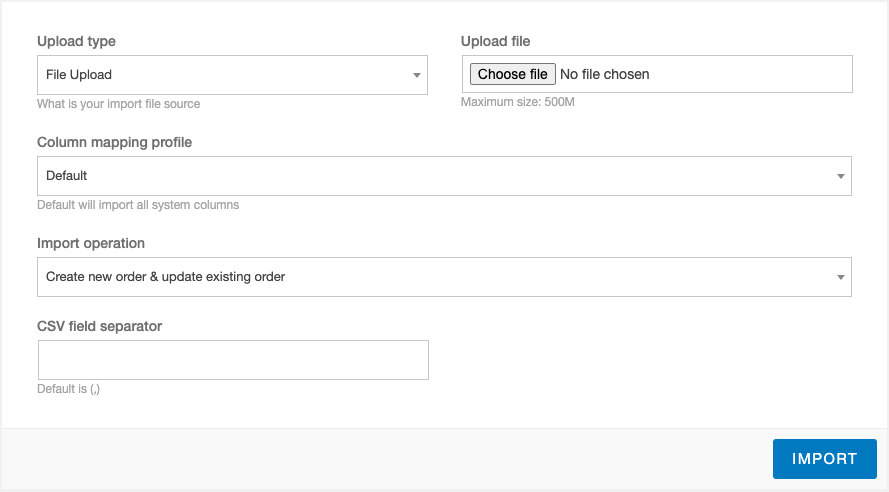
Task: Click the arrow icon on Import operation select
Action: pyautogui.click(x=841, y=277)
